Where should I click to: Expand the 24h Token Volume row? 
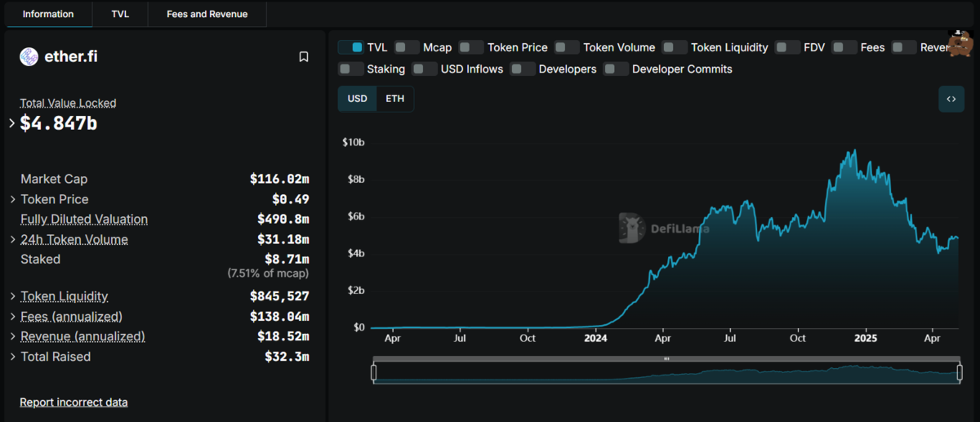click(12, 239)
